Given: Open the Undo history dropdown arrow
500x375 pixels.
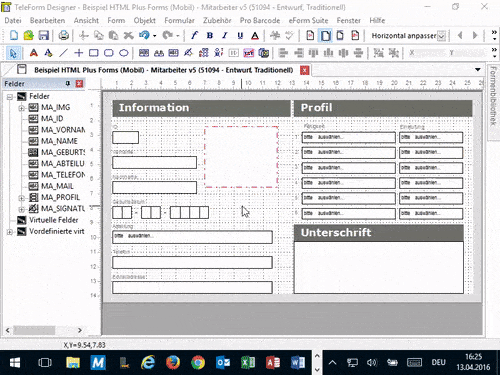Looking at the screenshot, I should (x=154, y=36).
